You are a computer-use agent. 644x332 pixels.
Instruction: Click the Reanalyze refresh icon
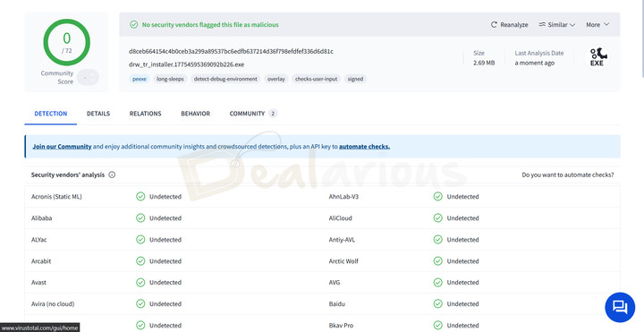tap(494, 25)
